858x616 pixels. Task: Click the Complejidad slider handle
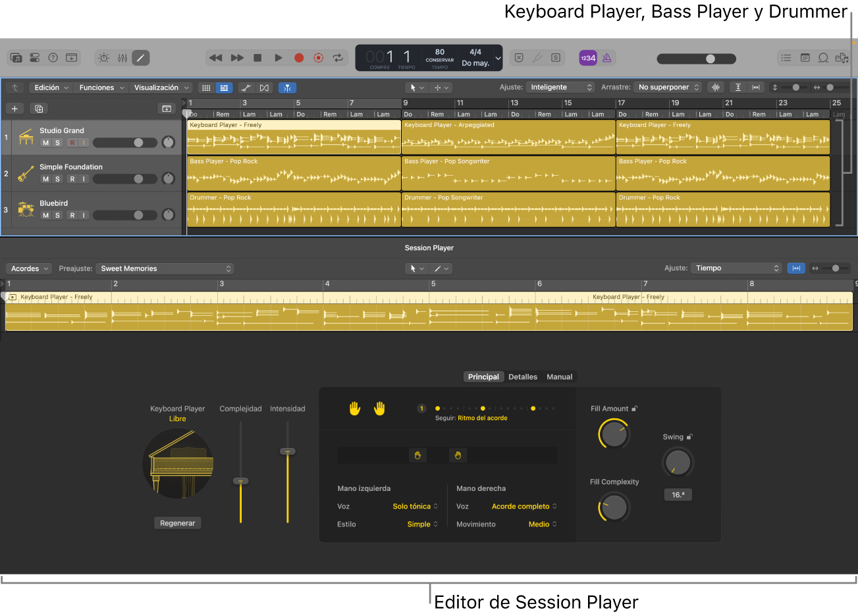click(x=241, y=481)
